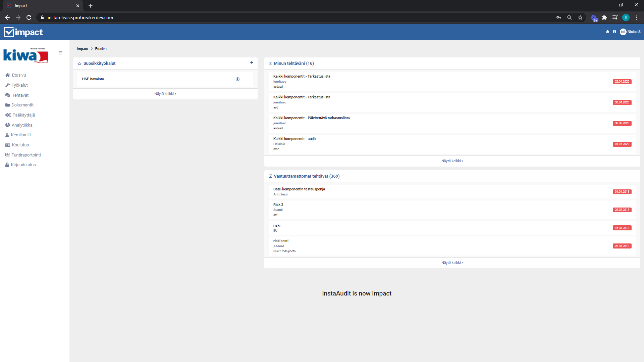Open browser extensions puzzle icon
This screenshot has width=644, height=362.
click(x=604, y=17)
